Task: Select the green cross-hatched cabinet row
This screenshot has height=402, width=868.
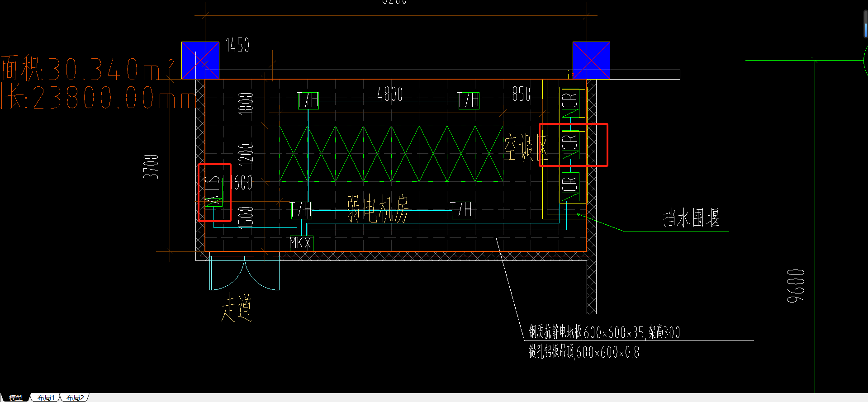Action: 391,154
